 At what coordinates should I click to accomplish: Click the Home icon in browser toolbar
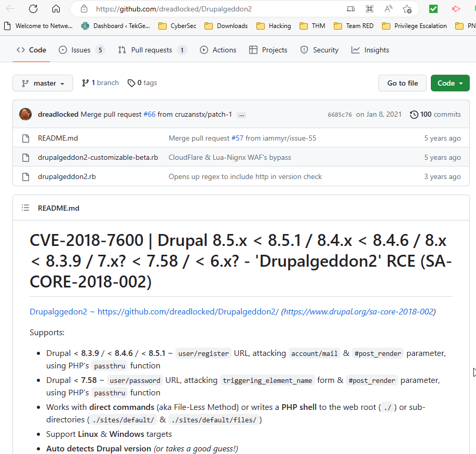[56, 9]
